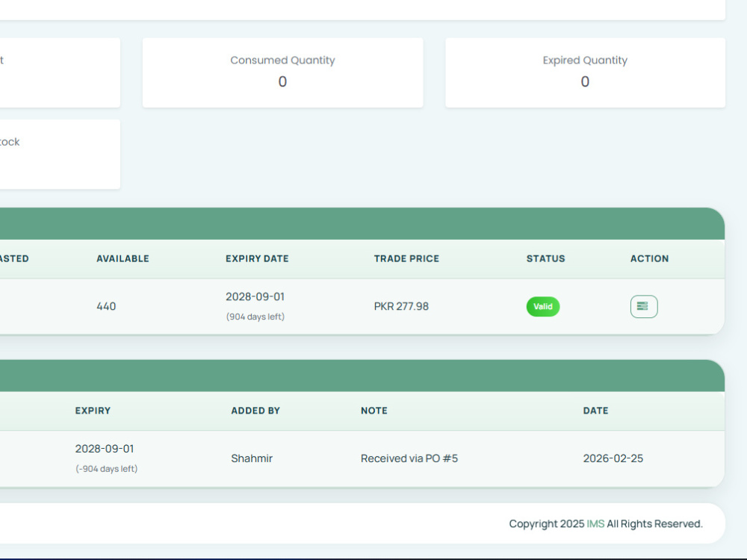The image size is (747, 560).
Task: Select the Consumed Quantity card
Action: pos(282,73)
